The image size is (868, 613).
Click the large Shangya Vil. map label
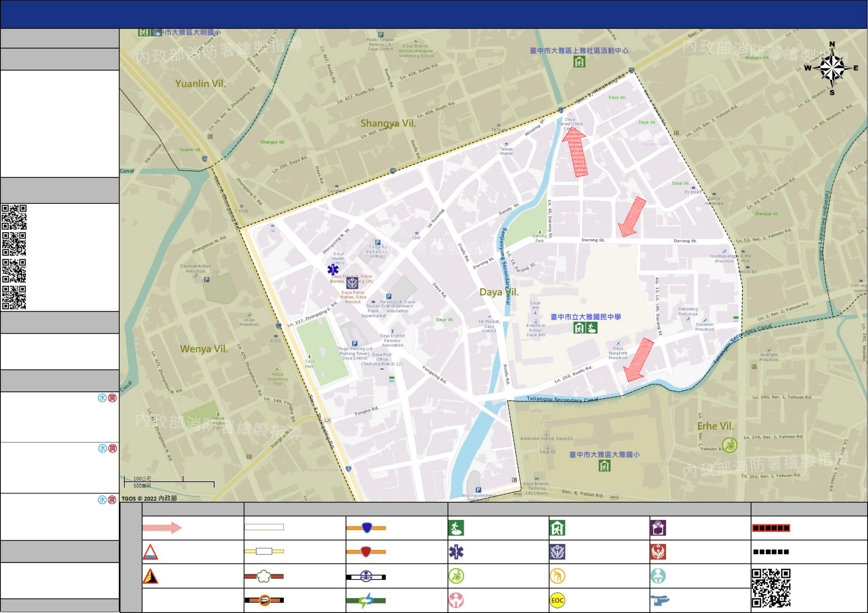pos(388,123)
